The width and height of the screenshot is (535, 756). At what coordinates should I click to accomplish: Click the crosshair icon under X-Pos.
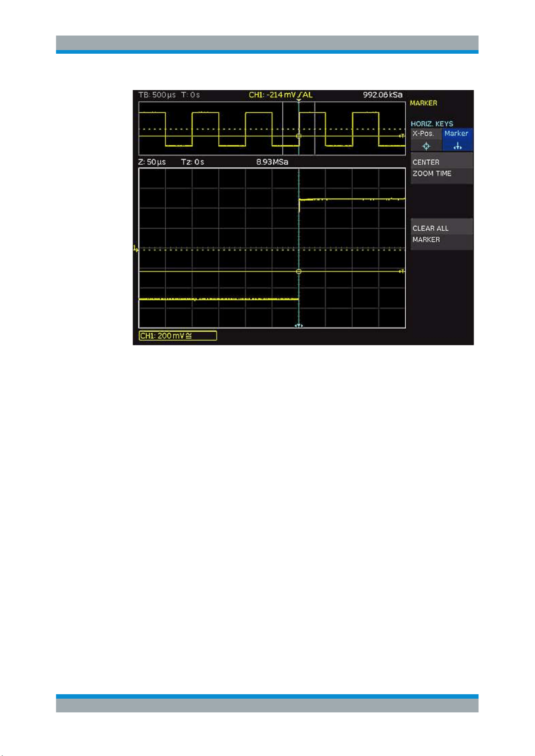426,146
